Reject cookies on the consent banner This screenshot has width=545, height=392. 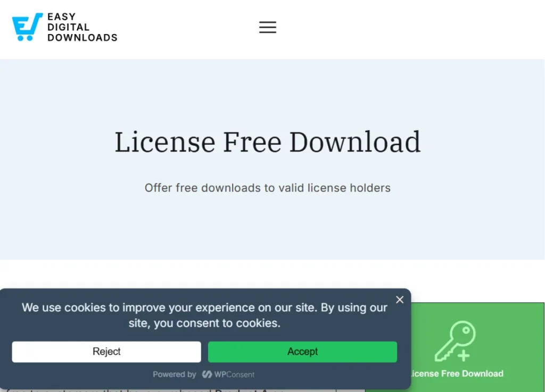pyautogui.click(x=106, y=352)
